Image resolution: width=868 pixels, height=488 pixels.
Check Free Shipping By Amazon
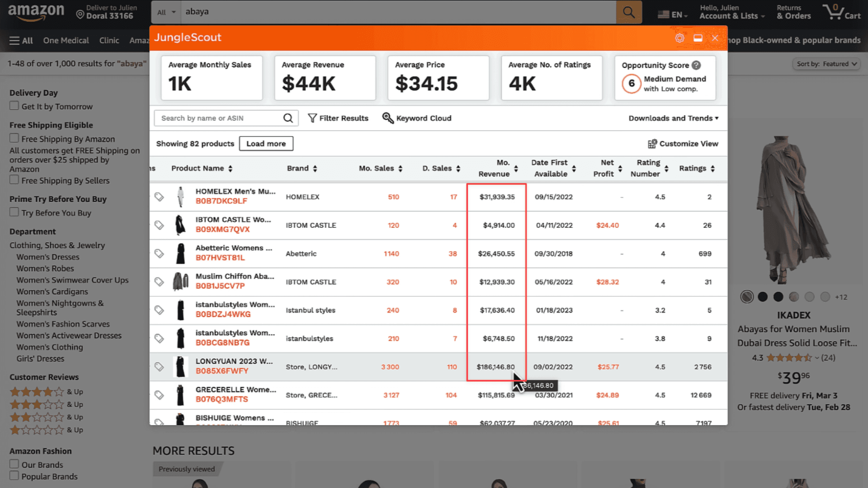point(14,138)
